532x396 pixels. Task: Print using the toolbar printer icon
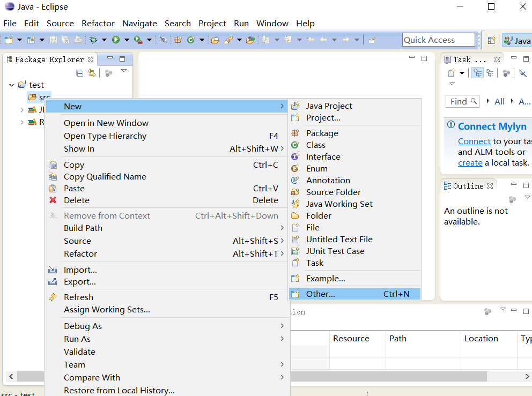coord(78,40)
